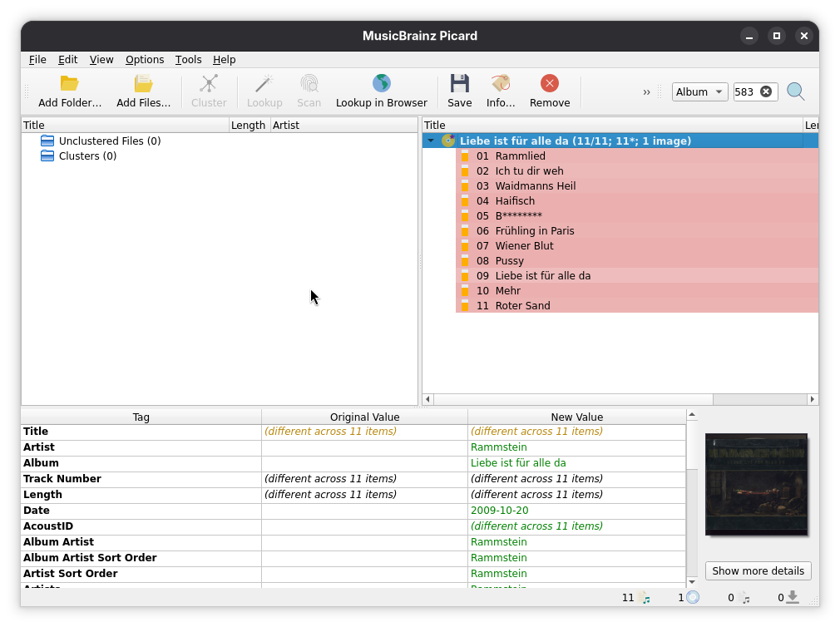
Task: Click the magnifier search icon
Action: [x=796, y=91]
